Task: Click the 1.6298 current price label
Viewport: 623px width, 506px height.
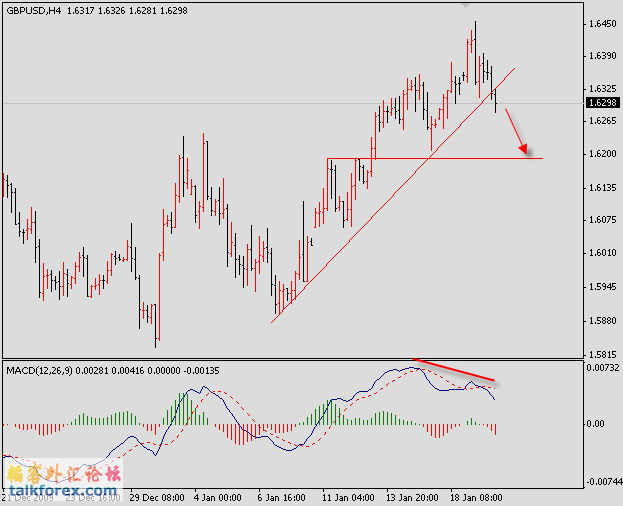Action: tap(600, 103)
